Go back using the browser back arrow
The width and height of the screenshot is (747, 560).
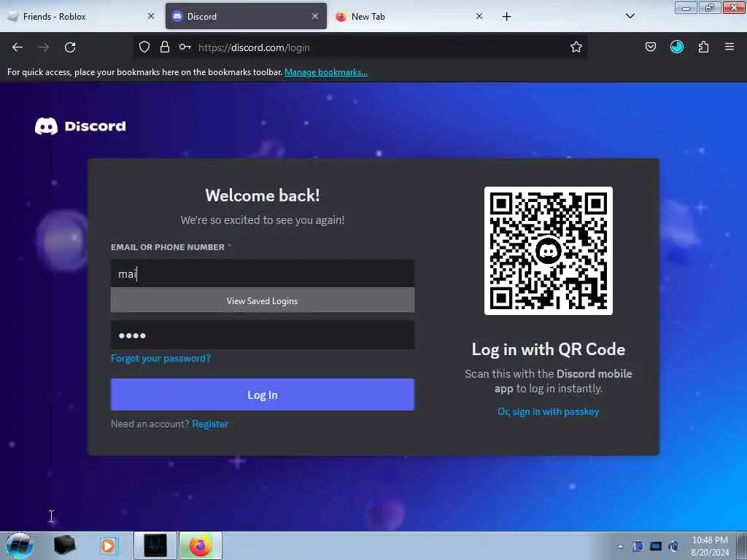click(x=18, y=47)
